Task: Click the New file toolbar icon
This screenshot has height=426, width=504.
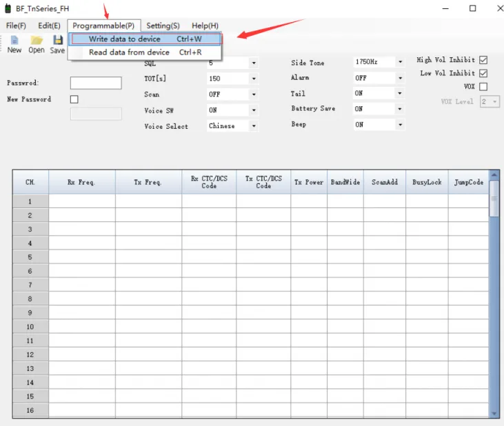Action: pyautogui.click(x=14, y=41)
